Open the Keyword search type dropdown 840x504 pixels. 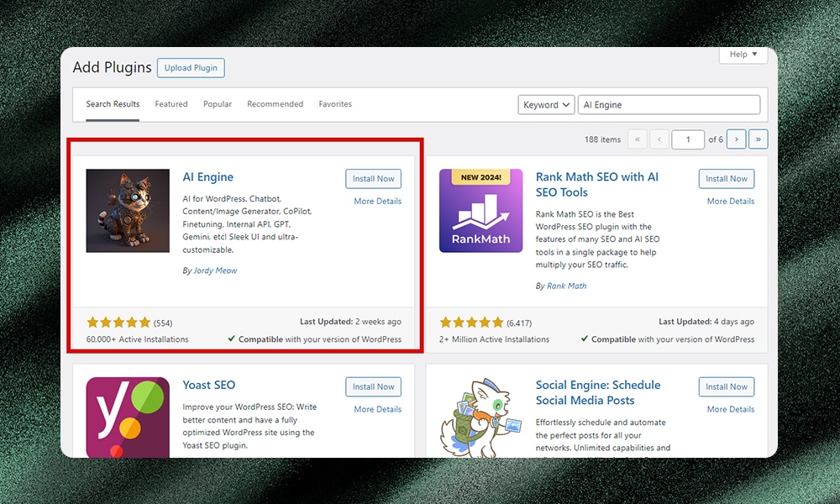[x=546, y=105]
